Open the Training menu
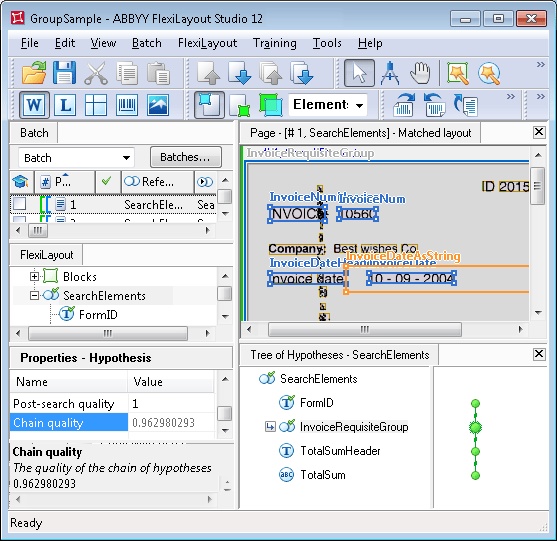This screenshot has height=541, width=557. [275, 43]
